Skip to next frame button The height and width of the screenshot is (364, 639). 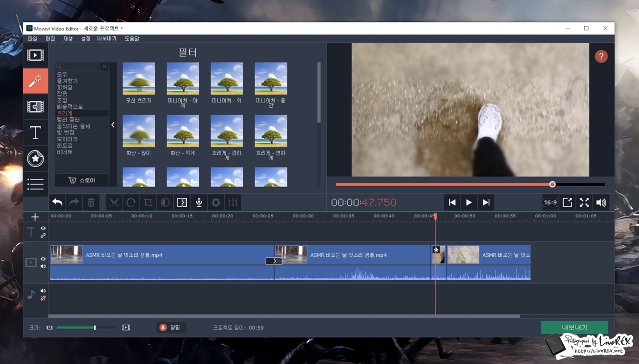pos(486,202)
